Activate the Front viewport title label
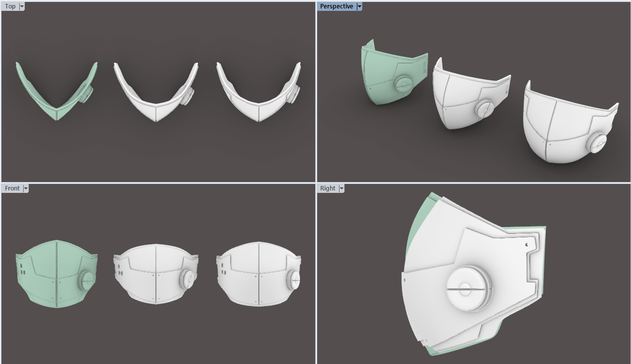This screenshot has width=631, height=364. 12,188
